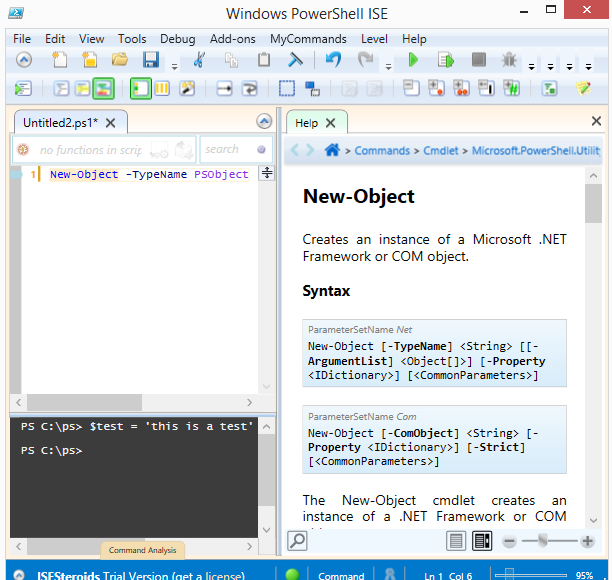Switch help to two-pane layout view
This screenshot has width=612, height=580.
pos(482,541)
